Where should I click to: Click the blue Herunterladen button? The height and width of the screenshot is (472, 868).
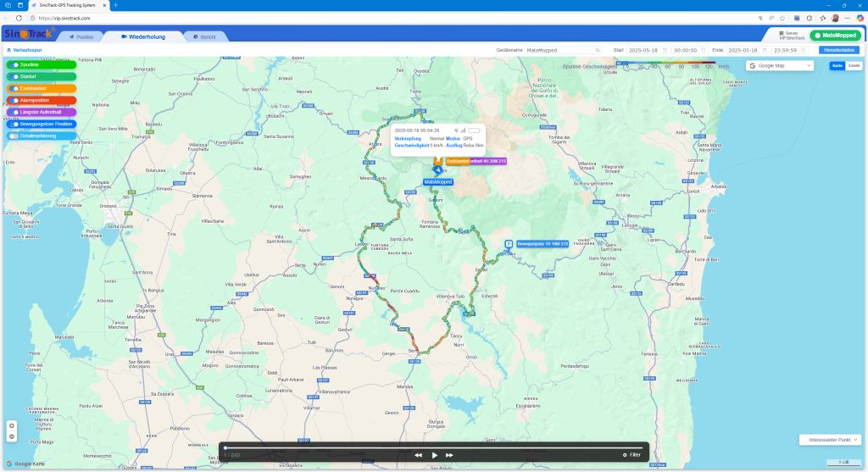tap(838, 50)
